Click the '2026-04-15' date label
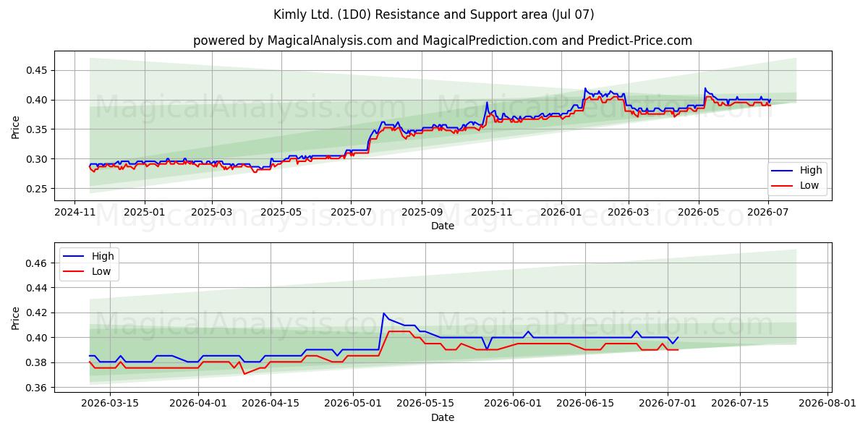 click(x=271, y=404)
